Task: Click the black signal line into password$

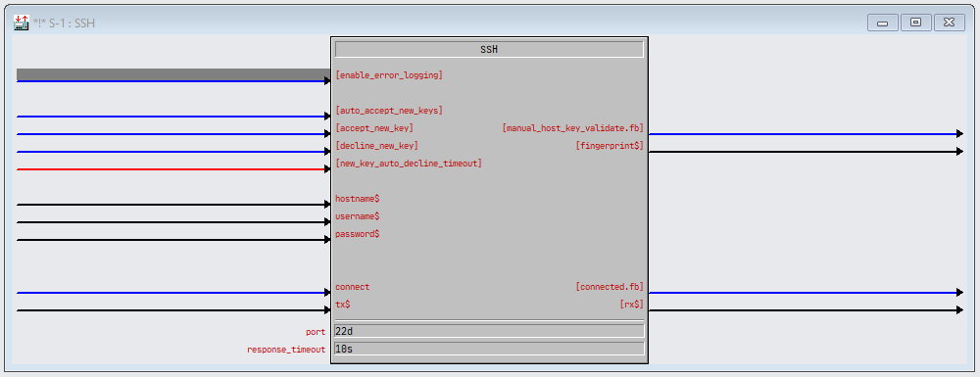Action: (173, 240)
